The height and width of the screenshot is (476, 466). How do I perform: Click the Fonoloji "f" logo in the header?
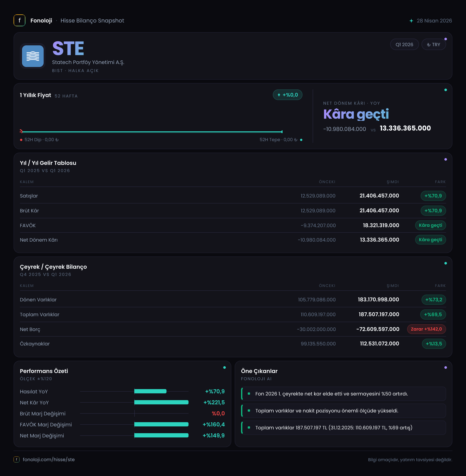[19, 21]
